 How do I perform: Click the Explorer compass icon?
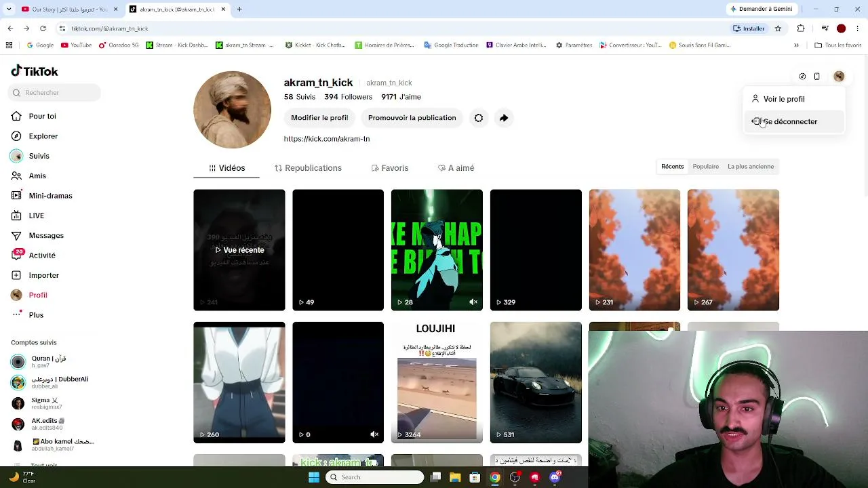coord(16,136)
